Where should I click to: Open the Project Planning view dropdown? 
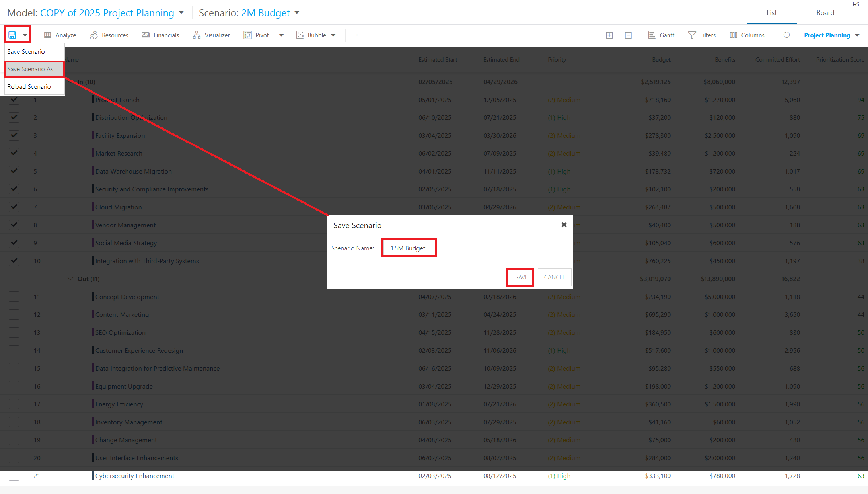[x=832, y=35]
